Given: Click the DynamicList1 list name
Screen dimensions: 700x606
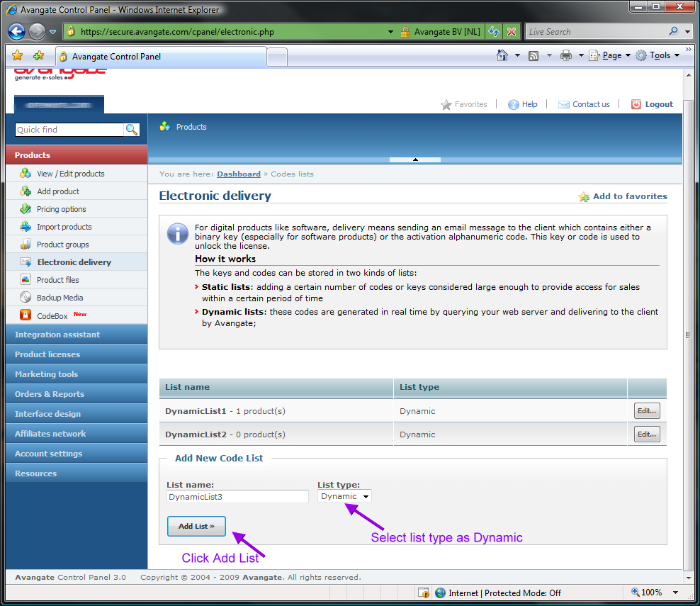Looking at the screenshot, I should pyautogui.click(x=196, y=411).
